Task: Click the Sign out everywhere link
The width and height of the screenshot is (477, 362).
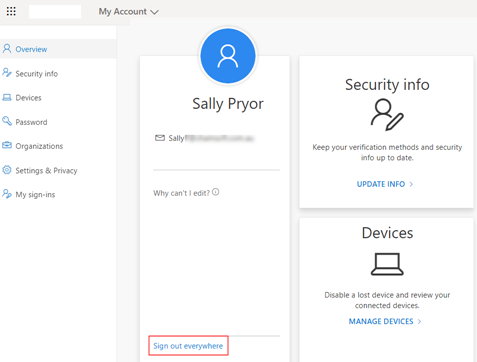Action: pos(188,346)
